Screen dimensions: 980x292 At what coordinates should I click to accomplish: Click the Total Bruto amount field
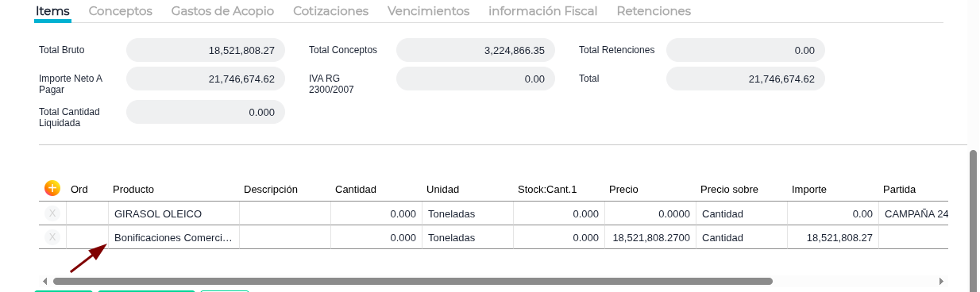[x=206, y=50]
